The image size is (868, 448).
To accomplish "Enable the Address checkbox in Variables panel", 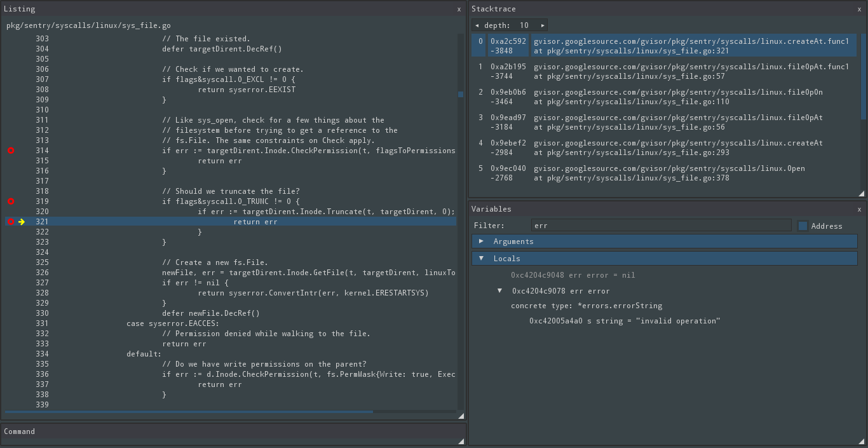I will 803,225.
